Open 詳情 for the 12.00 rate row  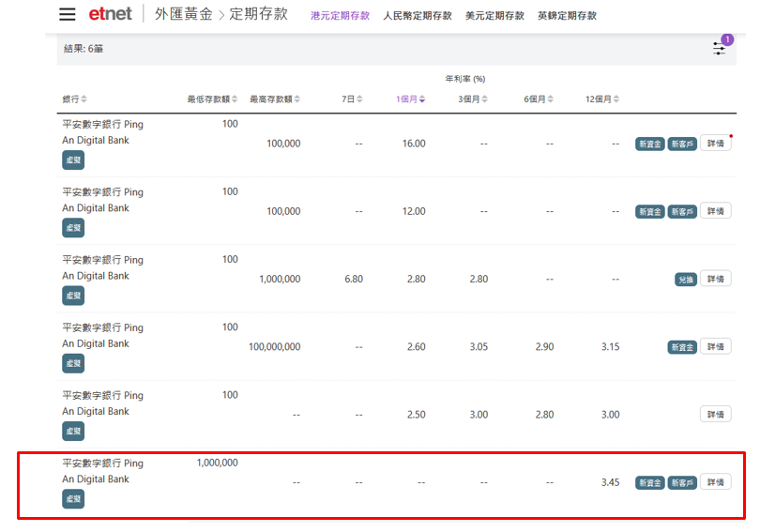(x=715, y=211)
